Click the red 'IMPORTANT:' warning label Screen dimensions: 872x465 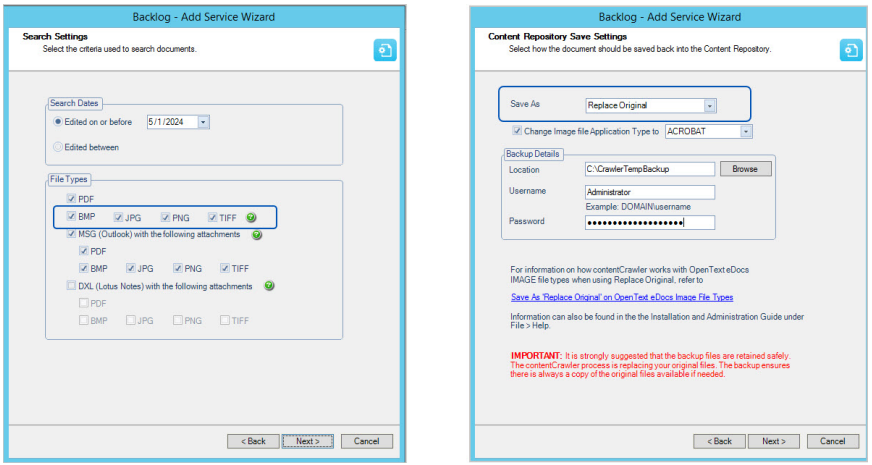(537, 355)
